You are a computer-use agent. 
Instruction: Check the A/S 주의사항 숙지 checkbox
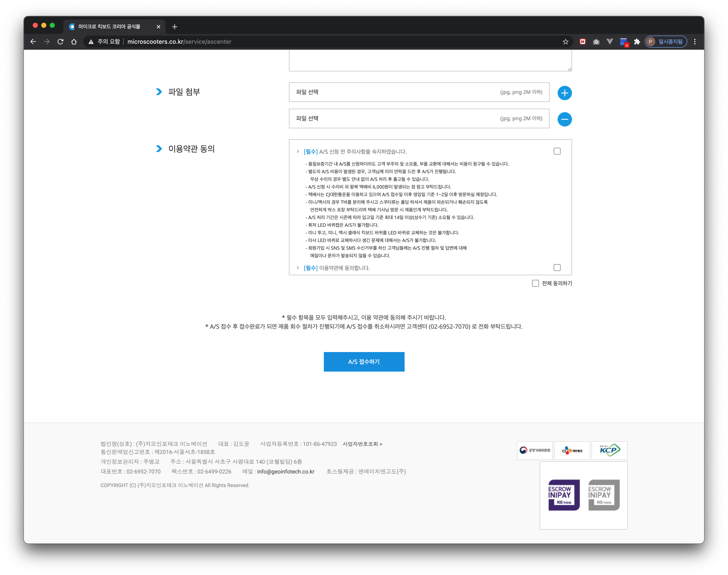click(557, 151)
